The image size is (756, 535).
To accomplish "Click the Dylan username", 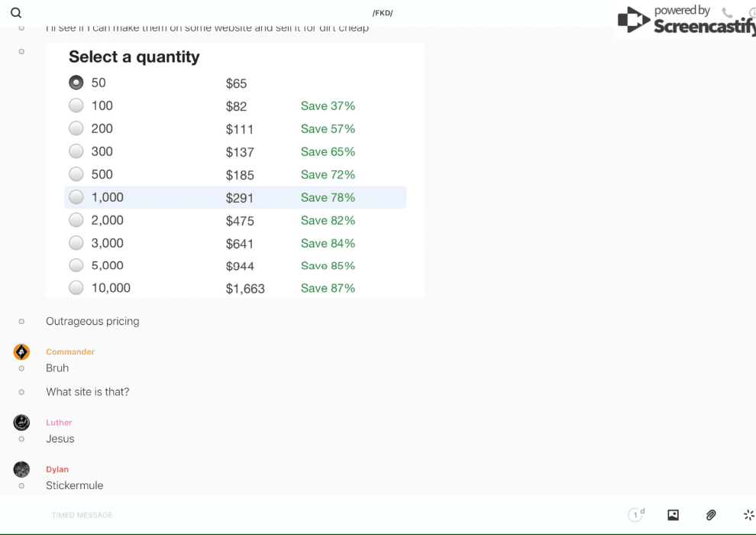I will coord(57,469).
